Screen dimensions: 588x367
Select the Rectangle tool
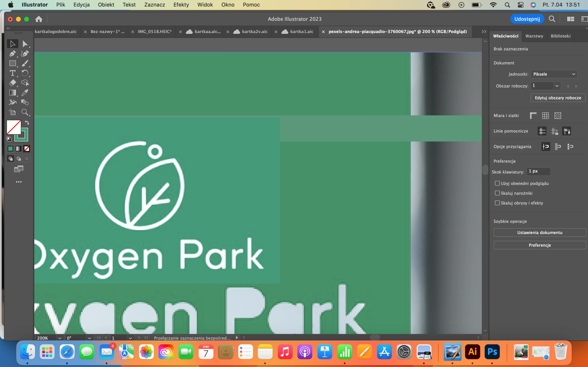12,63
